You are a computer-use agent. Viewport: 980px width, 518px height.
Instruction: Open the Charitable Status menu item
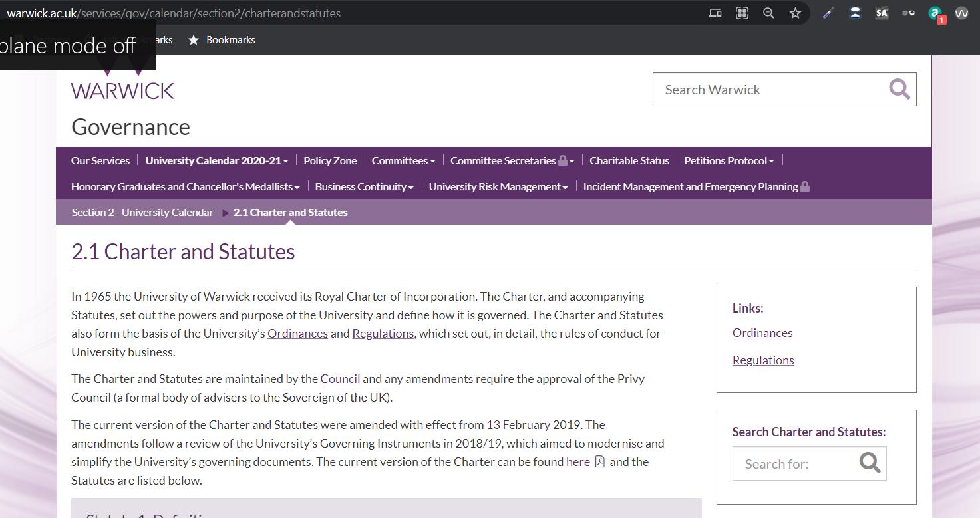(x=629, y=160)
